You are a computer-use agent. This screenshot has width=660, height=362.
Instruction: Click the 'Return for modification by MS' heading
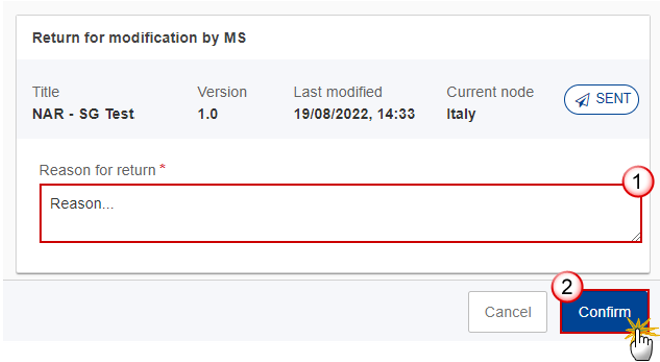(139, 38)
